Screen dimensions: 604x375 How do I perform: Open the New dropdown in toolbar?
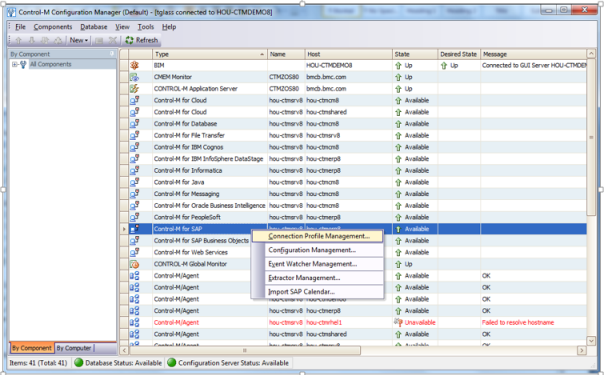click(x=79, y=40)
